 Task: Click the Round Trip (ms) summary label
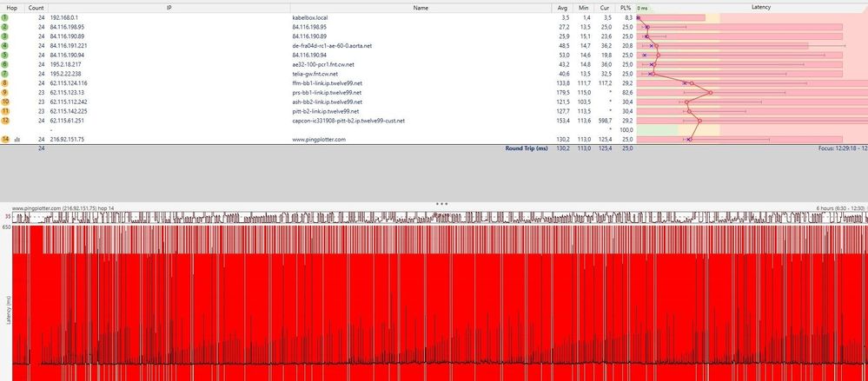click(526, 148)
